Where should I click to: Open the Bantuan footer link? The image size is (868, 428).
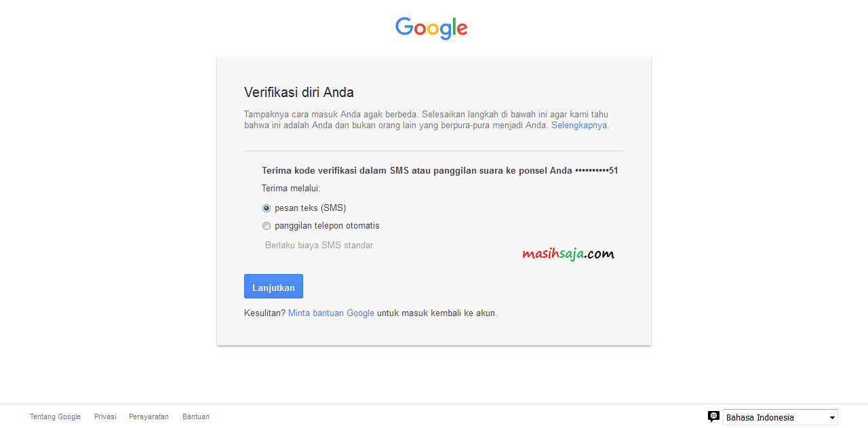pyautogui.click(x=196, y=417)
